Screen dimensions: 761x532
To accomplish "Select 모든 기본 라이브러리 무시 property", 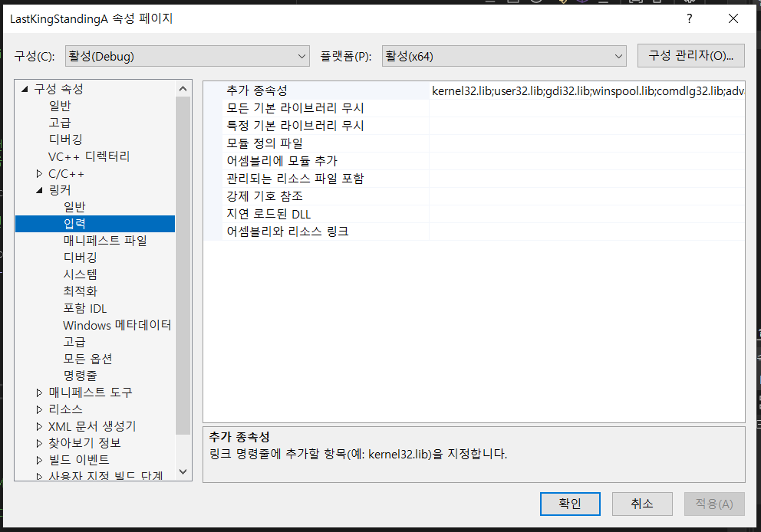I will tap(295, 108).
